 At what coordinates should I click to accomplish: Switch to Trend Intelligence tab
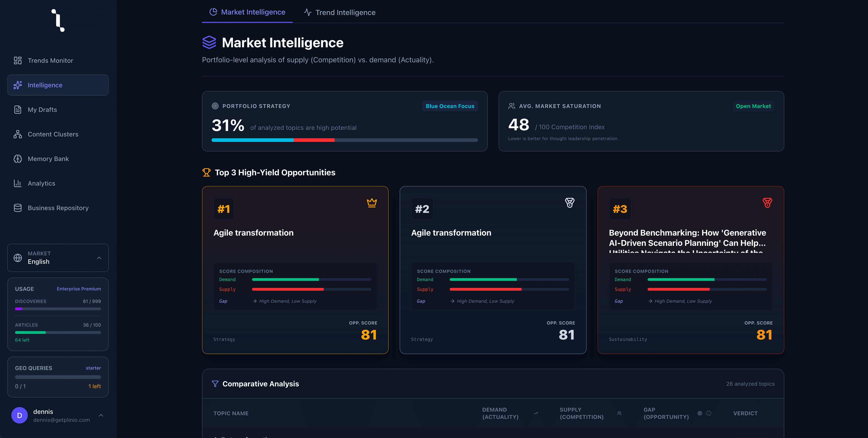point(340,13)
